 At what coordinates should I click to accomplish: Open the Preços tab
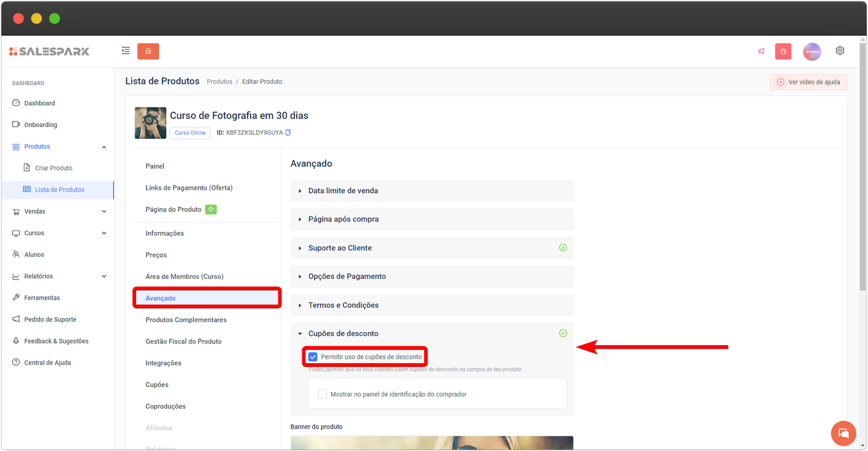156,255
